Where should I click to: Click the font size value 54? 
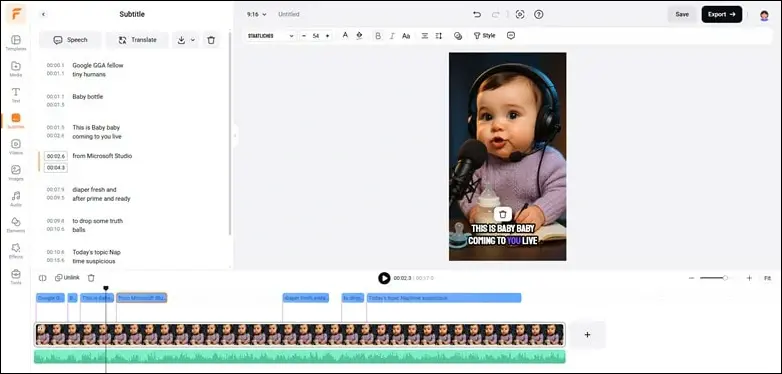pos(315,36)
